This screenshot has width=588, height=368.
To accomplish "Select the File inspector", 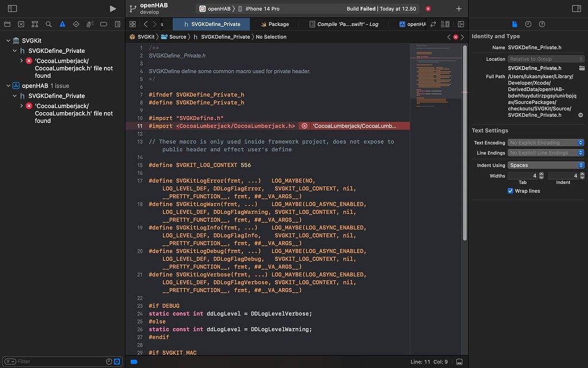I will tap(514, 24).
